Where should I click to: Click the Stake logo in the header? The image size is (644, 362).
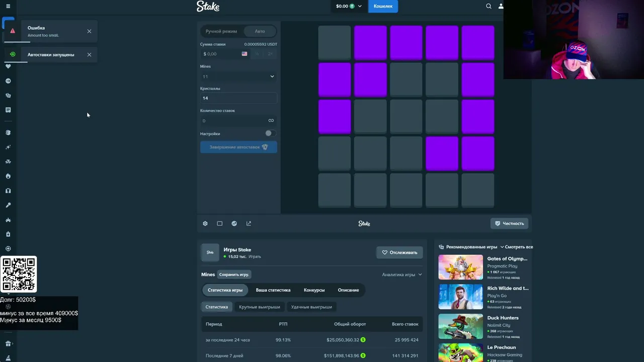(208, 6)
